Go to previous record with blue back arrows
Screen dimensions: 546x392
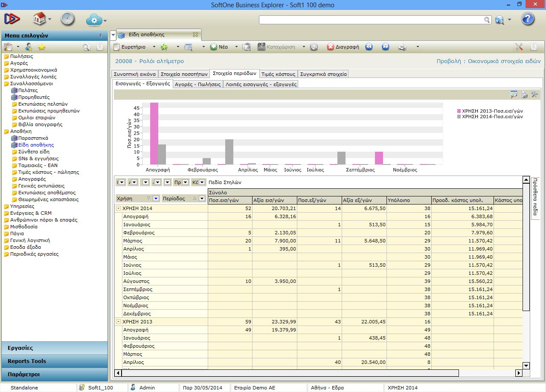[x=369, y=47]
